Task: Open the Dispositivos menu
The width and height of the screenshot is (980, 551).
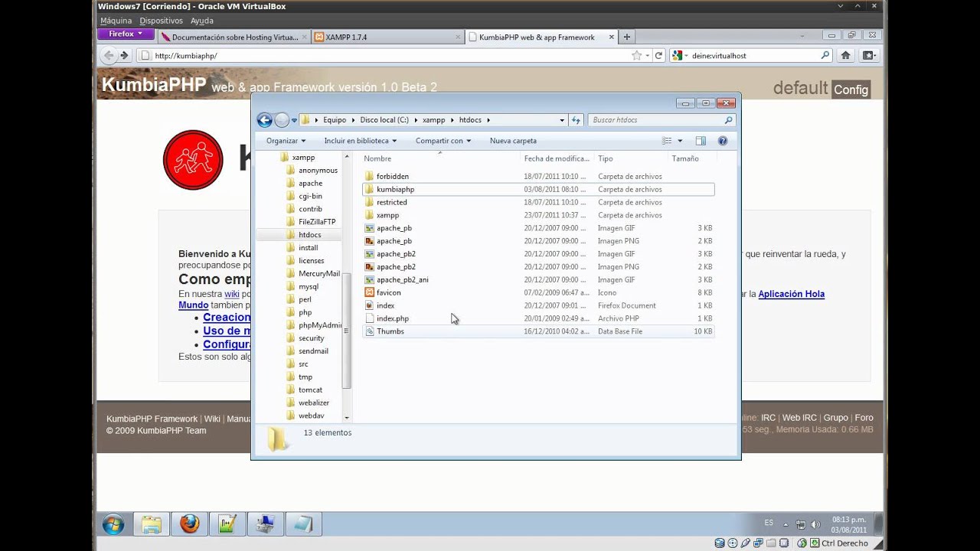Action: click(x=161, y=21)
